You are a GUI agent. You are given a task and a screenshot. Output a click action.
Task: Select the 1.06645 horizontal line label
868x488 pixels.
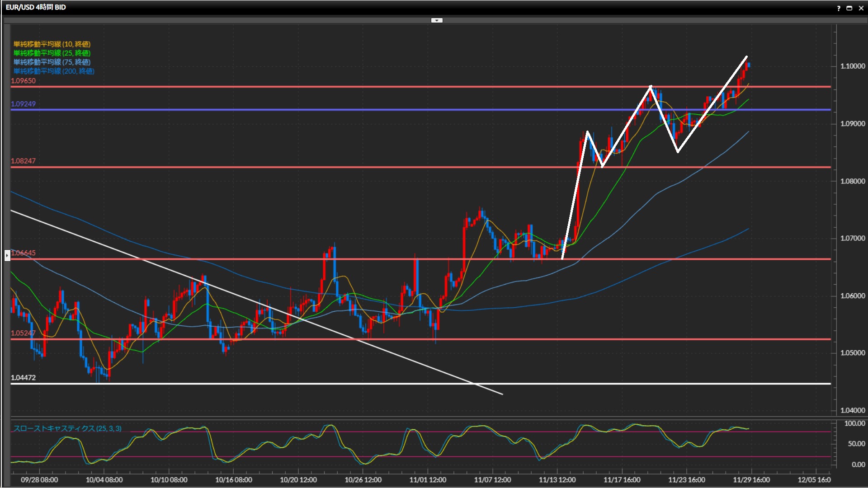[24, 253]
